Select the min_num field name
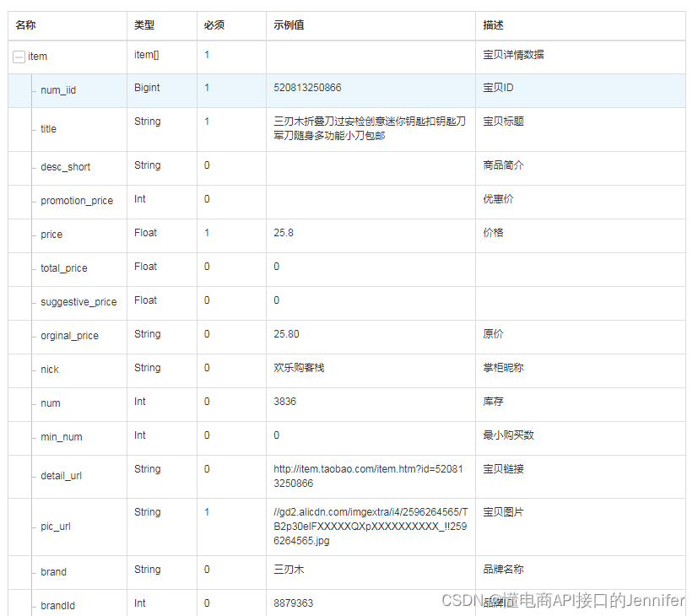The image size is (698, 616). 62,437
